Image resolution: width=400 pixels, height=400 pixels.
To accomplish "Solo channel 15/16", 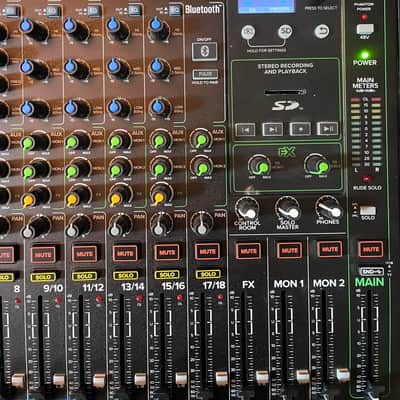I will coord(167,275).
